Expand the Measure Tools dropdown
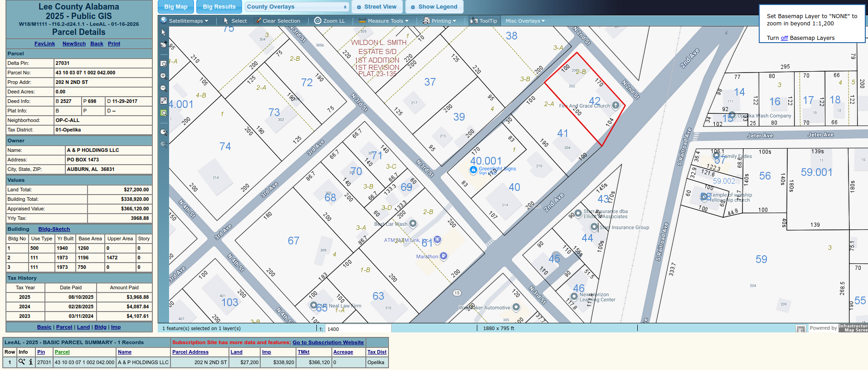The image size is (868, 370). click(x=383, y=21)
